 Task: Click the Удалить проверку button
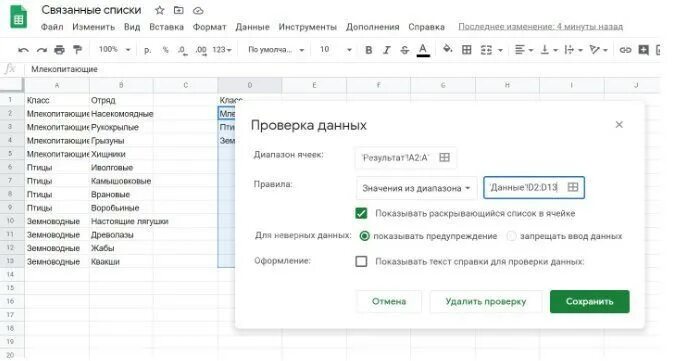[486, 302]
